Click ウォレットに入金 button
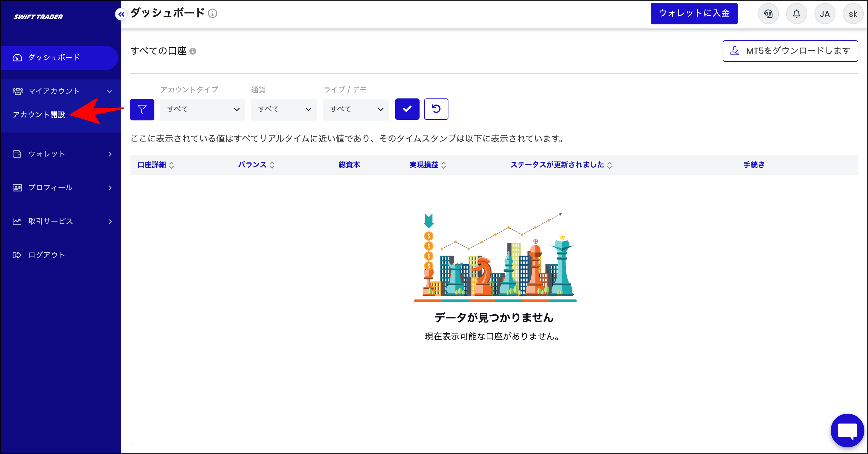This screenshot has height=454, width=868. click(694, 14)
